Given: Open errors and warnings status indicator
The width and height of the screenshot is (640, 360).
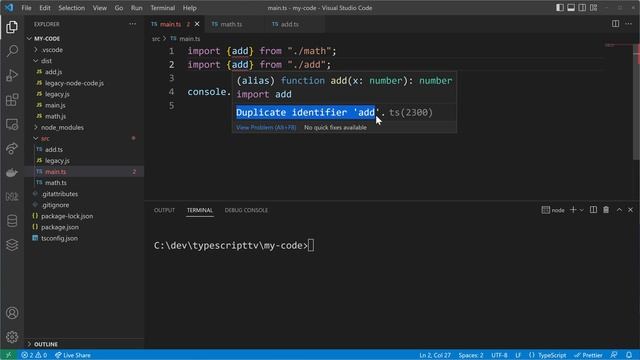Looking at the screenshot, I should pos(34,355).
